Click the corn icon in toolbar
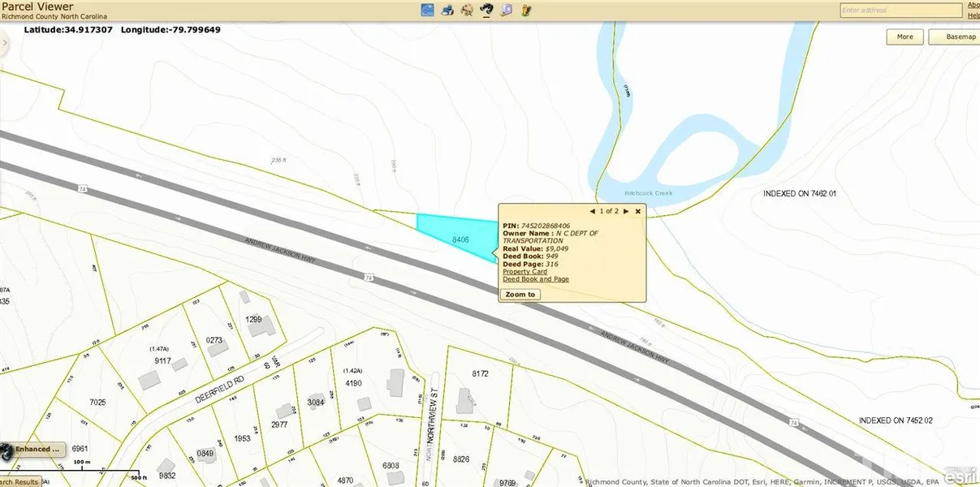Image resolution: width=980 pixels, height=487 pixels. tap(526, 10)
